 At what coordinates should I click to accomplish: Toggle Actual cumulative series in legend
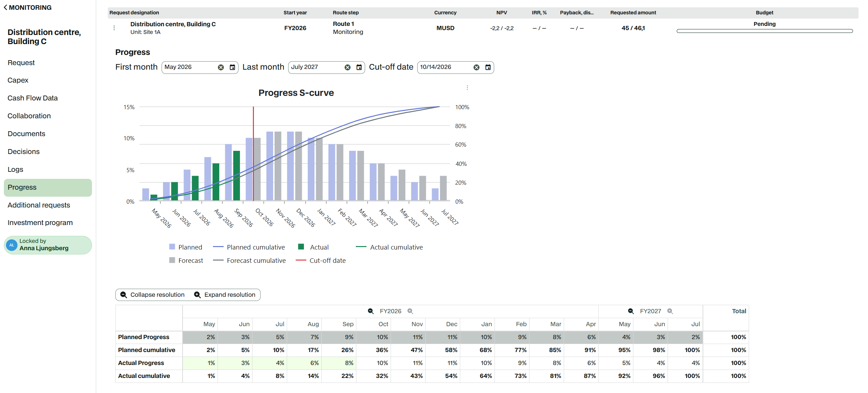[x=389, y=247]
